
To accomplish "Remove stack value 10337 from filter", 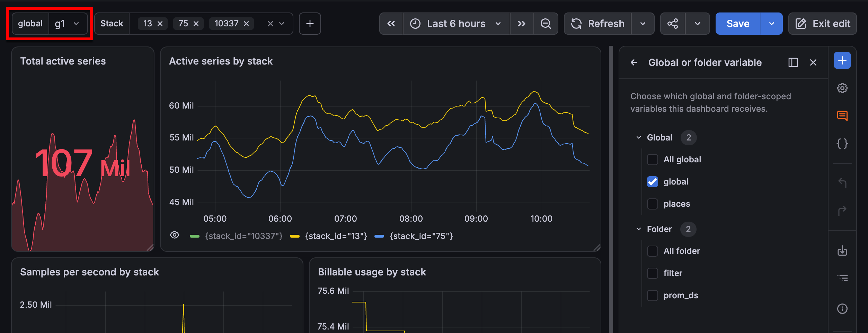I will click(x=246, y=24).
